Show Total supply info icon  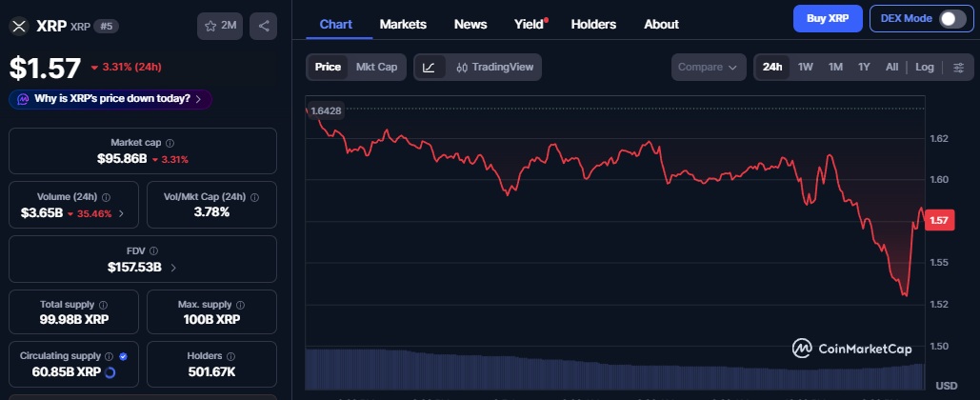coord(103,305)
